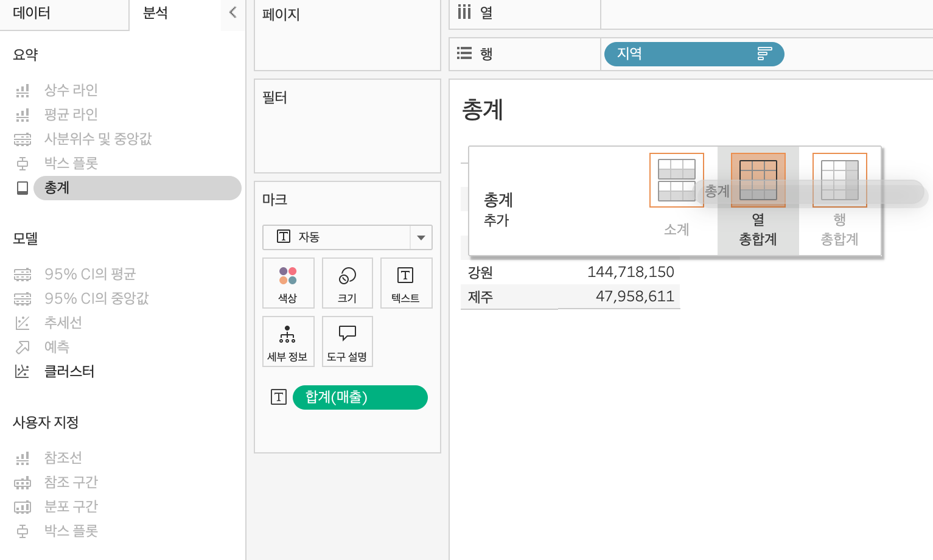The height and width of the screenshot is (560, 933).
Task: Choose the 행 총합계 option
Action: coord(840,201)
